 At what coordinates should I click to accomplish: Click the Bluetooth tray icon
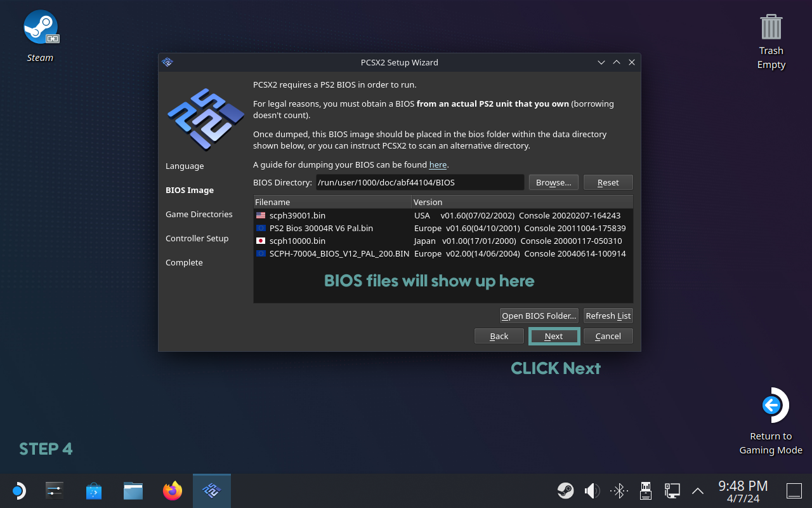[x=619, y=491]
